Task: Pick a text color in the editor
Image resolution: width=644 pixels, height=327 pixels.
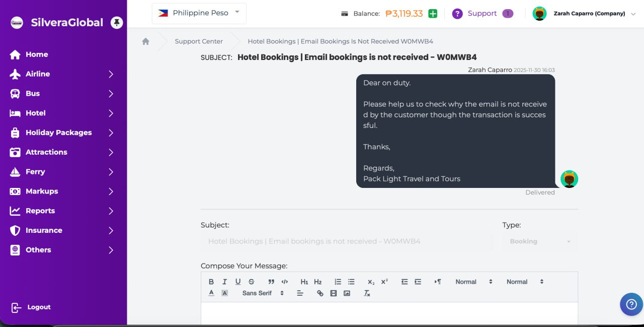Action: tap(211, 293)
